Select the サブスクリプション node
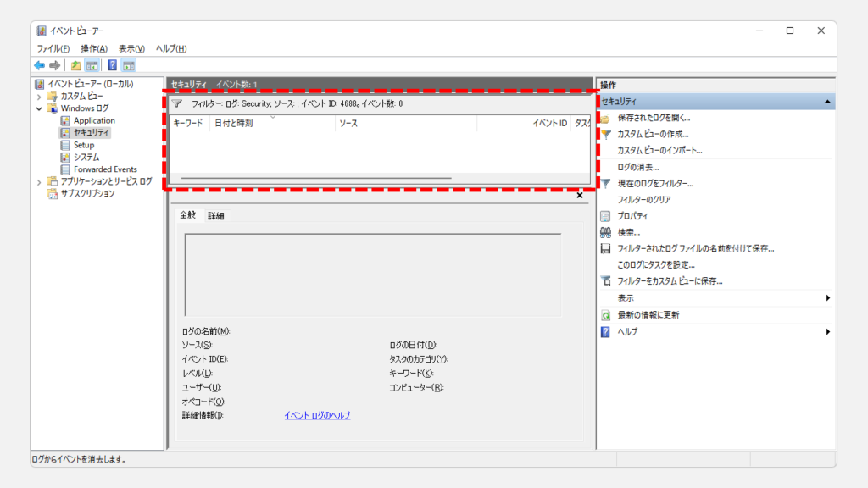868x488 pixels. coord(87,193)
